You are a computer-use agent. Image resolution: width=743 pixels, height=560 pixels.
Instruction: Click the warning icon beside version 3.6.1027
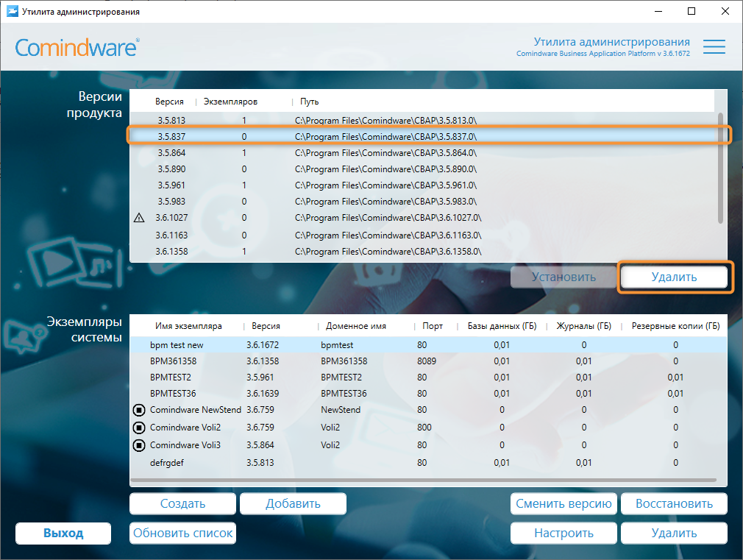[x=139, y=218]
